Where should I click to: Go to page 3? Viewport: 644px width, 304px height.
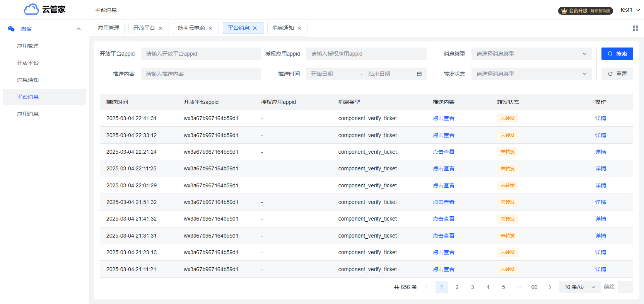[x=473, y=287]
